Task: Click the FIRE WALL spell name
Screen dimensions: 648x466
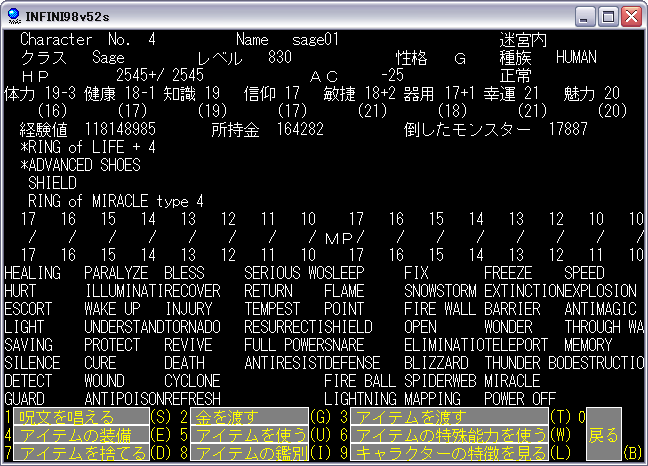Action: tap(440, 309)
